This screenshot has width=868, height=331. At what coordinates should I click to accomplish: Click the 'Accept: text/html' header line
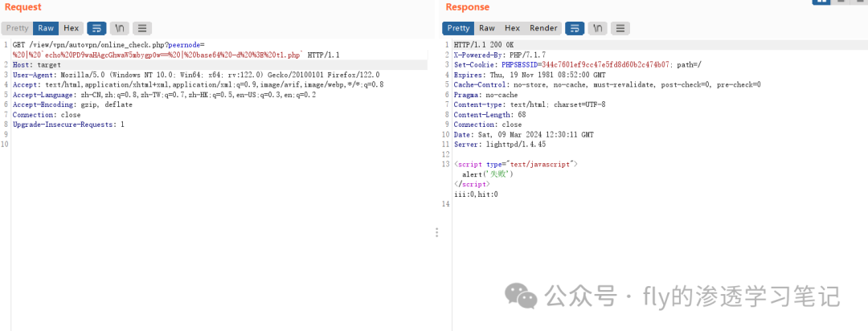point(198,84)
